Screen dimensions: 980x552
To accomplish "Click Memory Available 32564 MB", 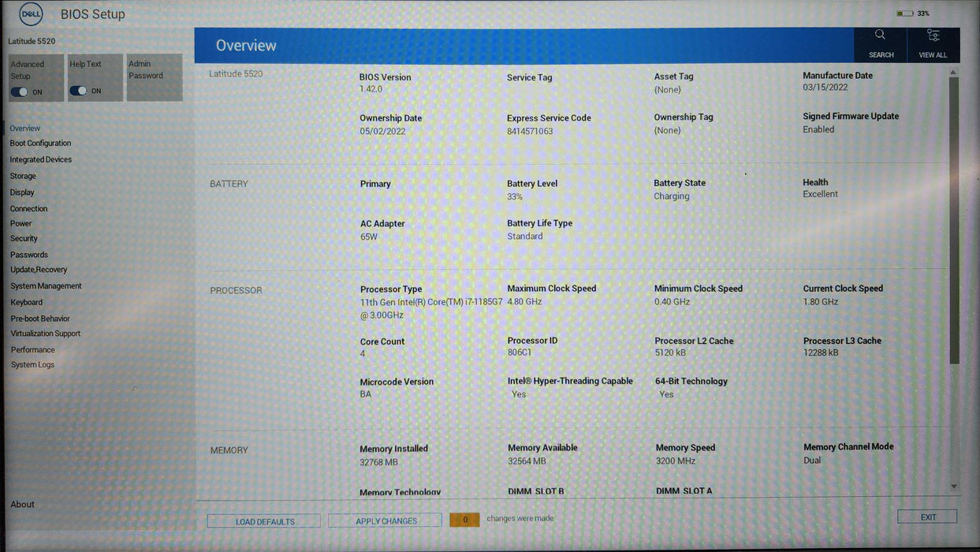I will coord(527,461).
